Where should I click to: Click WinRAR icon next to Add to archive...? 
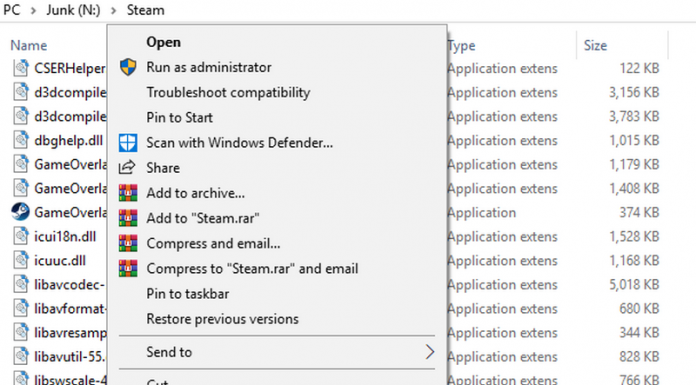[x=128, y=193]
